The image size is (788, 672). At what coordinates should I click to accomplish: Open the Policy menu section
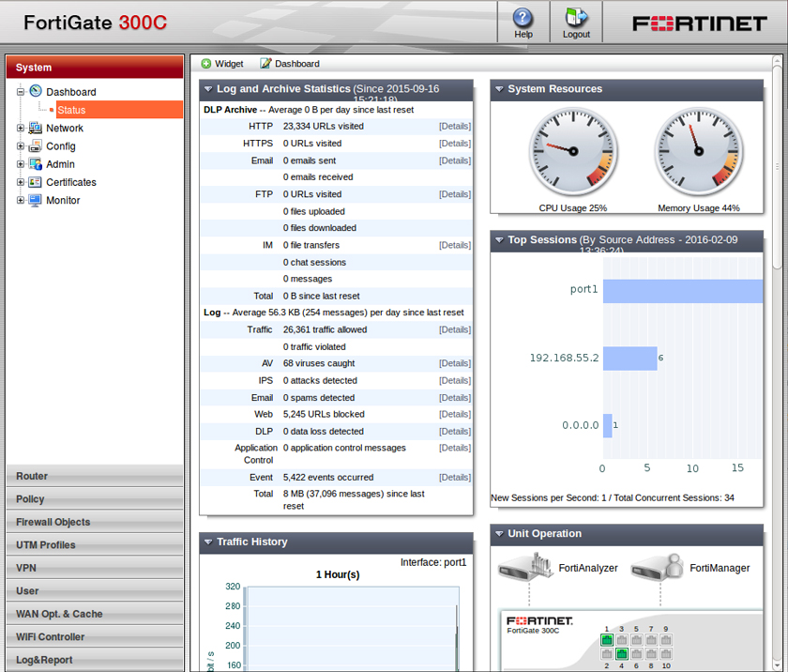95,499
